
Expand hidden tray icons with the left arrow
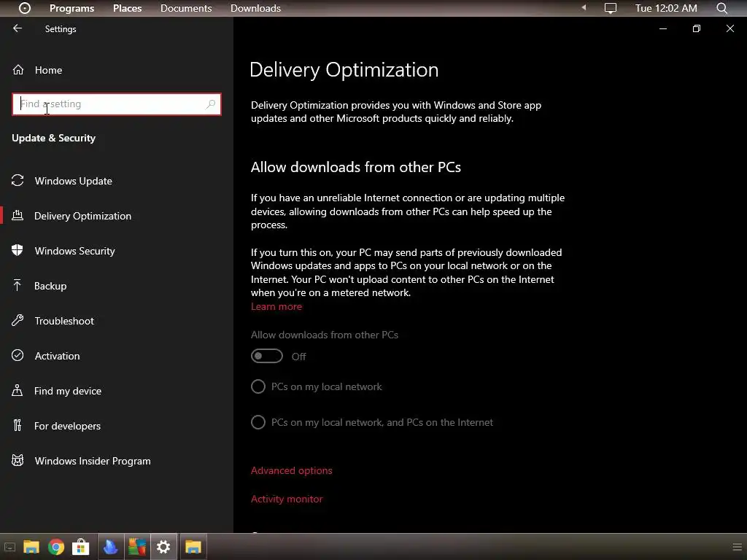pyautogui.click(x=584, y=7)
